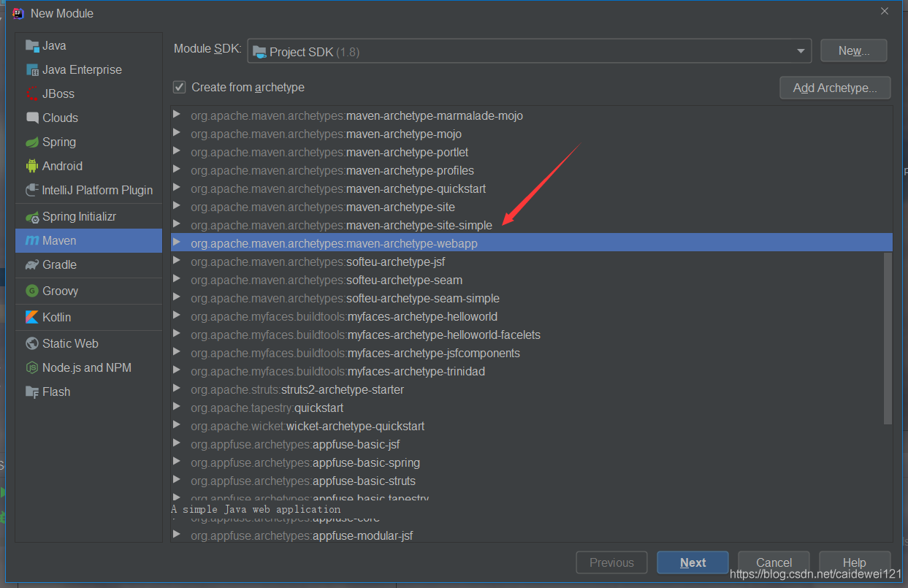Image resolution: width=908 pixels, height=588 pixels.
Task: Expand maven-archetype-mojo node arrow
Action: click(x=176, y=133)
